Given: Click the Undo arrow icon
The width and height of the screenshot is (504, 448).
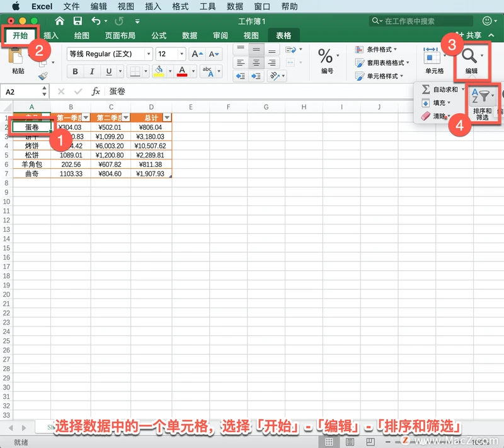Looking at the screenshot, I should [96, 21].
